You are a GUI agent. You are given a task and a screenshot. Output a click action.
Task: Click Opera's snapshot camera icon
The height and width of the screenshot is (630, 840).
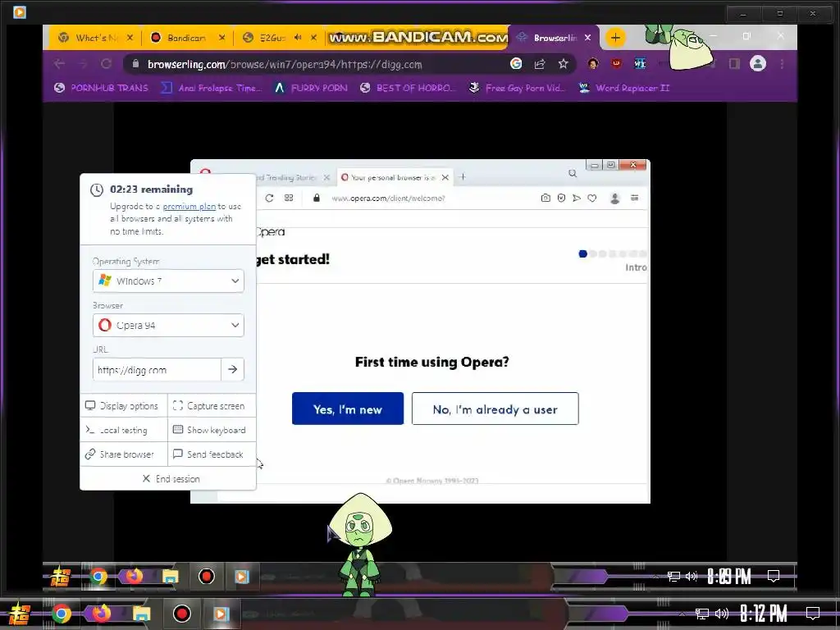click(546, 199)
